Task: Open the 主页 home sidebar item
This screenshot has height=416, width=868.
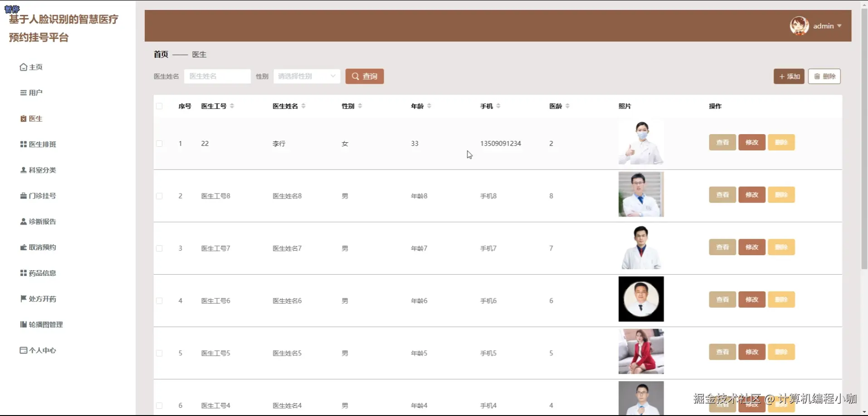Action: click(31, 67)
